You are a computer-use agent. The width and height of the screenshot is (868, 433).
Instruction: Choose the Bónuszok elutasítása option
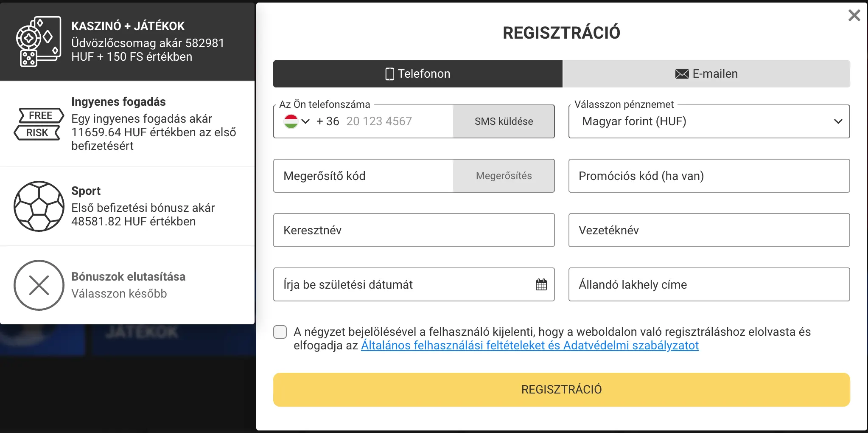tap(127, 284)
